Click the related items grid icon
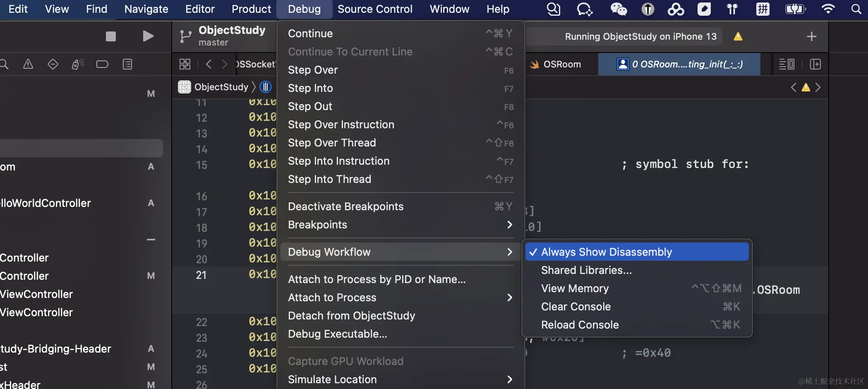The height and width of the screenshot is (389, 868). click(185, 64)
